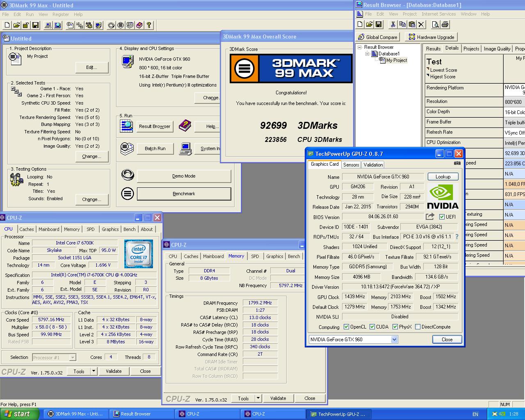Image resolution: width=525 pixels, height=420 pixels.
Task: Click Open project folder icon in 3DMark toolbar
Action: pos(16,25)
